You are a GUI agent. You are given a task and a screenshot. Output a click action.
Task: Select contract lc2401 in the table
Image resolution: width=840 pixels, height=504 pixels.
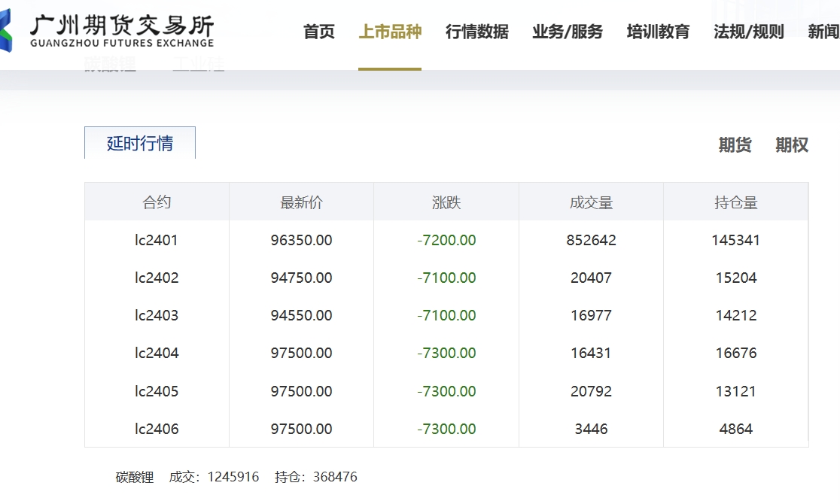click(x=157, y=241)
